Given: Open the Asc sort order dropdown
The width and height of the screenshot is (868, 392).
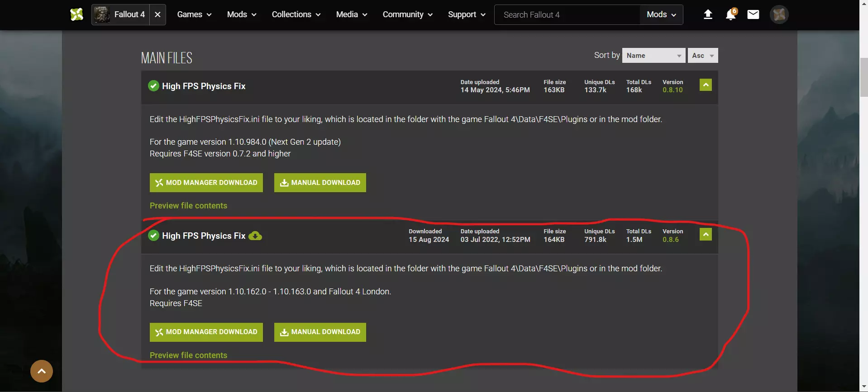Looking at the screenshot, I should (703, 56).
